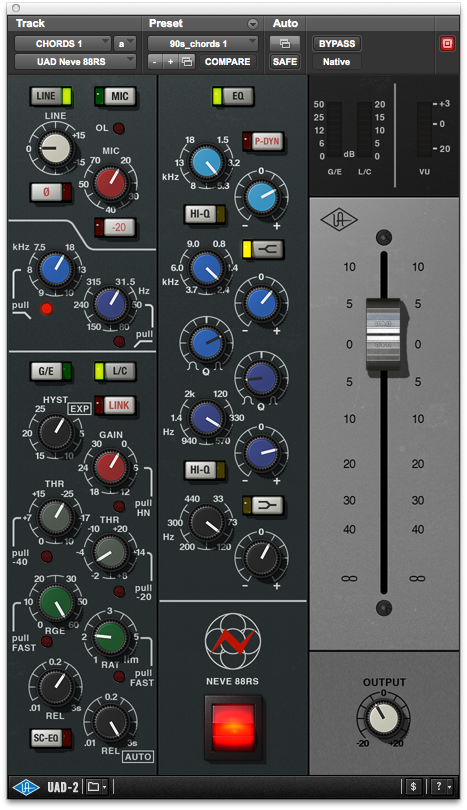Toggle the red plugin target button
This screenshot has height=810, width=467.
click(x=447, y=44)
